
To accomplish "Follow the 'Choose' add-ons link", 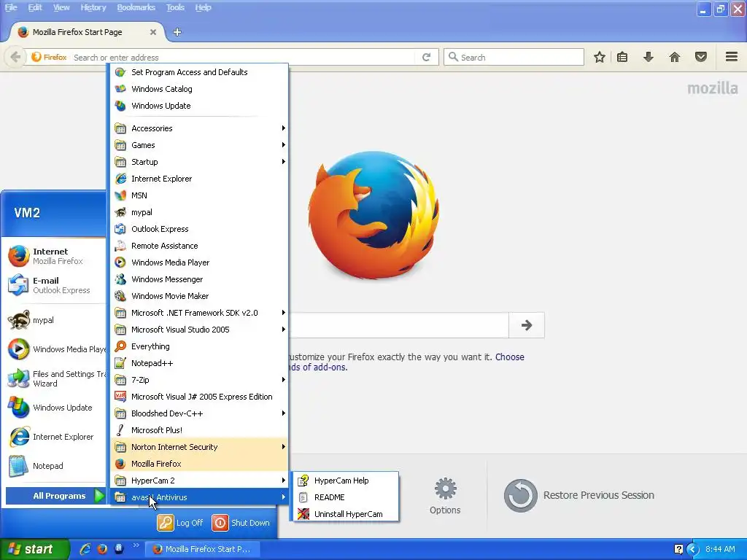I will point(510,357).
